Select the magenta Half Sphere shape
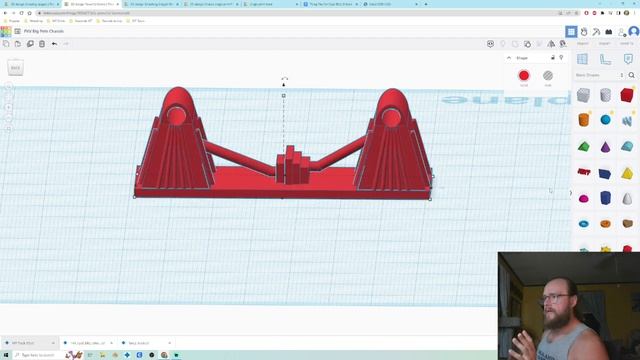The height and width of the screenshot is (360, 640). tap(584, 199)
